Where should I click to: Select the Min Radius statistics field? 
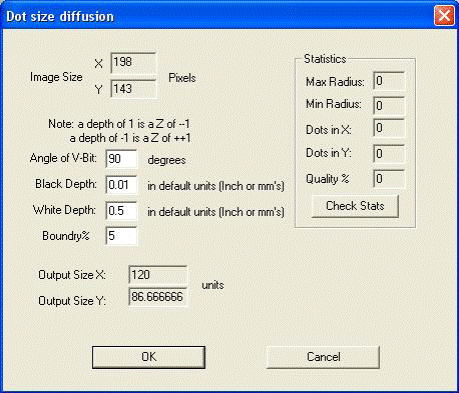[389, 106]
